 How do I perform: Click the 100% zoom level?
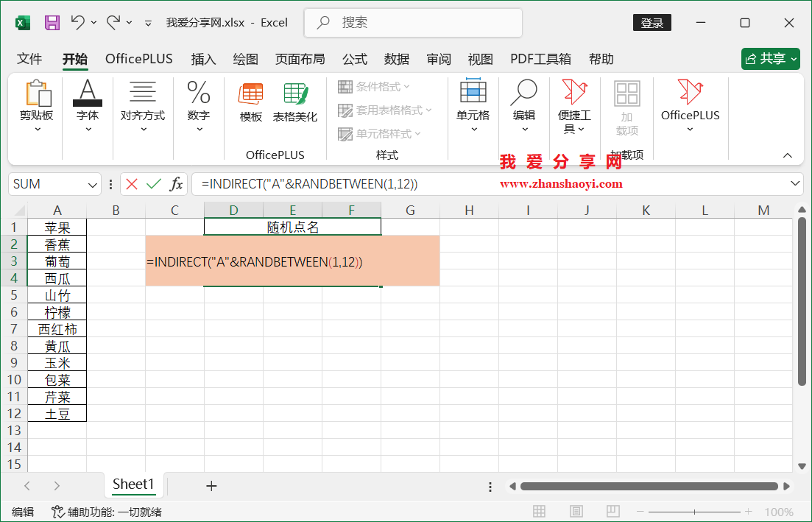coord(778,512)
